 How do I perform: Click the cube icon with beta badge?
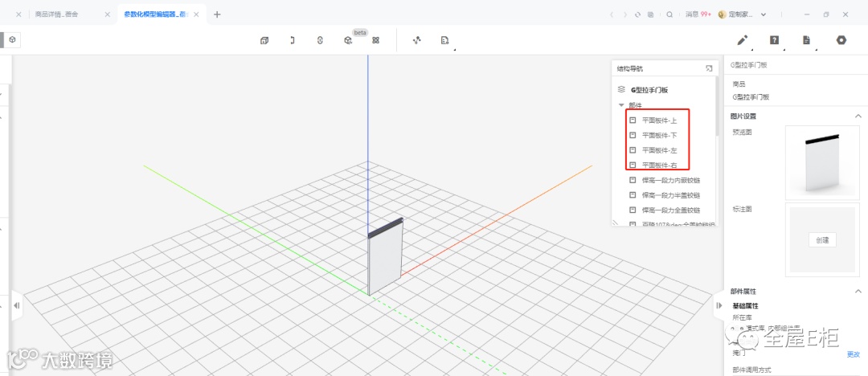(348, 40)
